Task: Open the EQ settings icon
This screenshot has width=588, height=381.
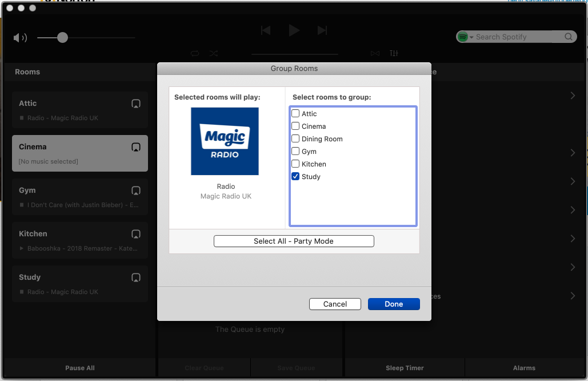Action: tap(394, 53)
